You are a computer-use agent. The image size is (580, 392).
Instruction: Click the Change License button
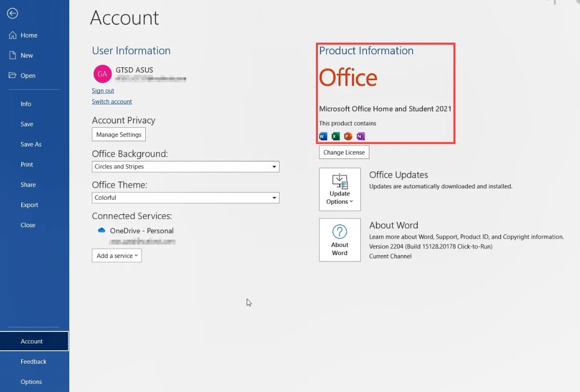pos(344,152)
